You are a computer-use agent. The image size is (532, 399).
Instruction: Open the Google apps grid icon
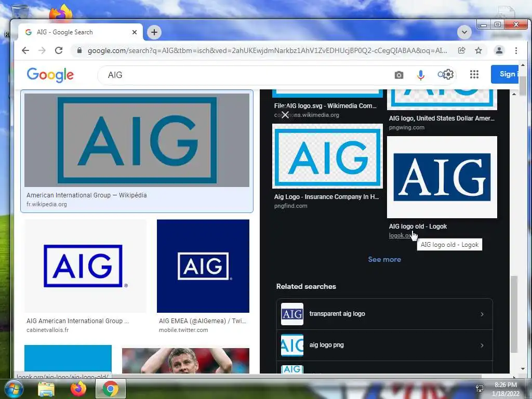tap(474, 74)
